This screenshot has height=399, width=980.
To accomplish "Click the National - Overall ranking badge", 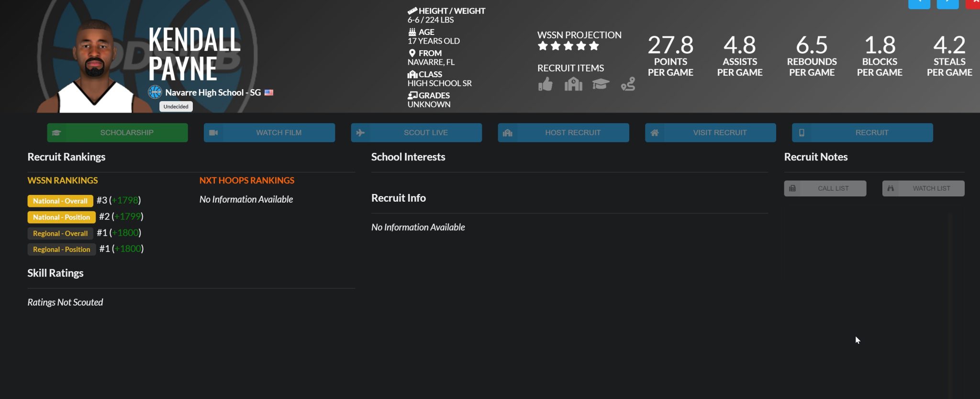I will (60, 201).
